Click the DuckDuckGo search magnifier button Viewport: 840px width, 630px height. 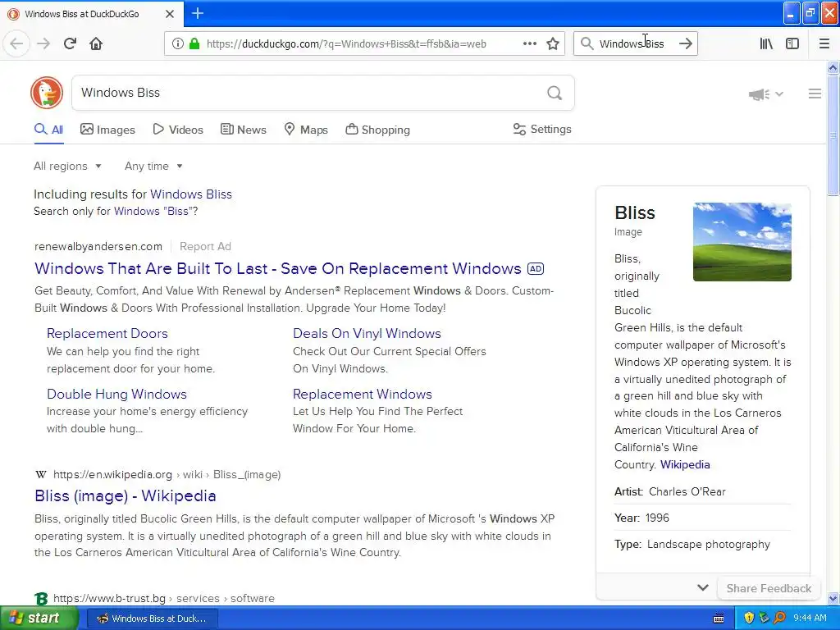coord(555,94)
